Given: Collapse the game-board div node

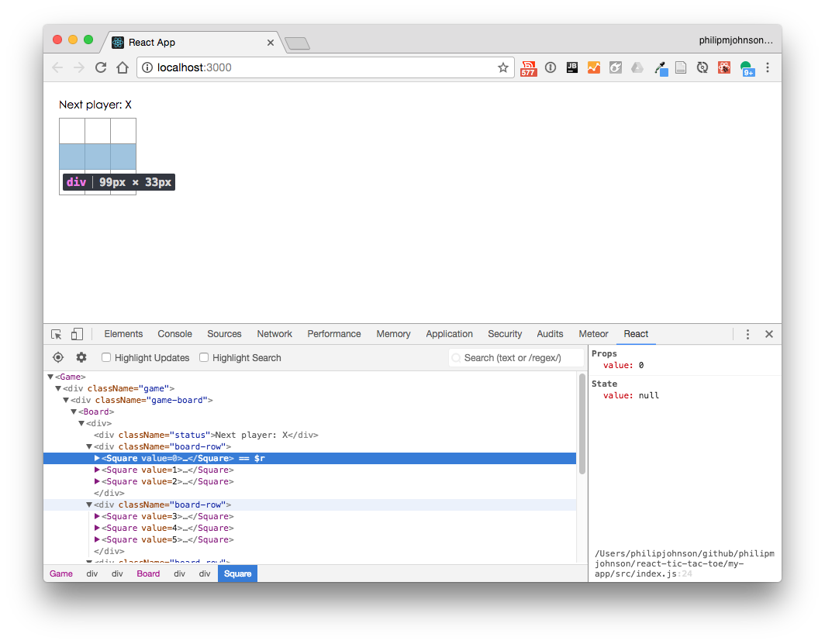Looking at the screenshot, I should click(x=66, y=400).
